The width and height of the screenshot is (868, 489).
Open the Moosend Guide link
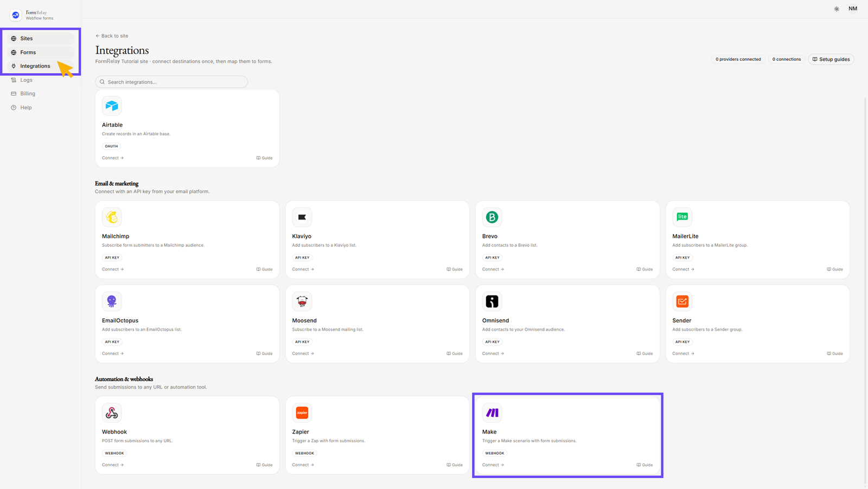(x=455, y=353)
